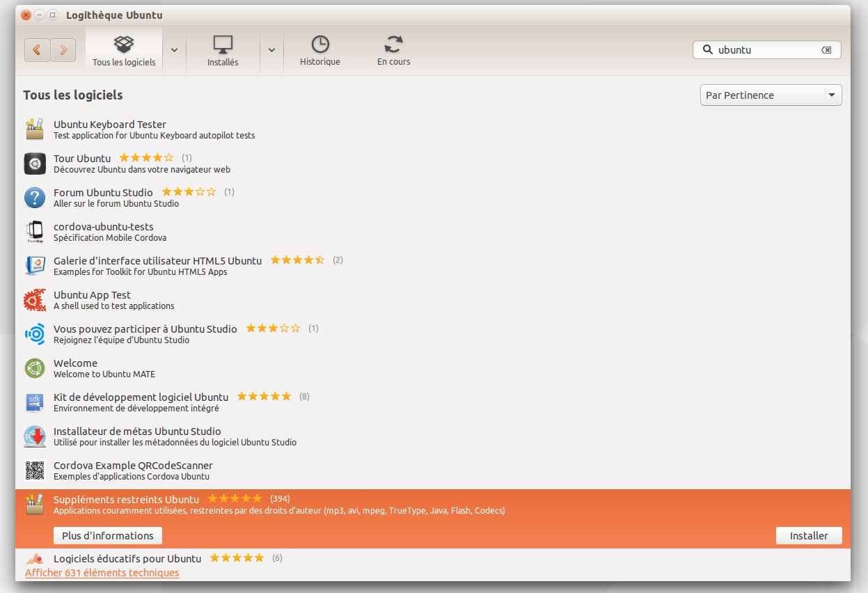868x593 pixels.
Task: Open the Afficher 631 éléments techniques link
Action: pyautogui.click(x=102, y=573)
